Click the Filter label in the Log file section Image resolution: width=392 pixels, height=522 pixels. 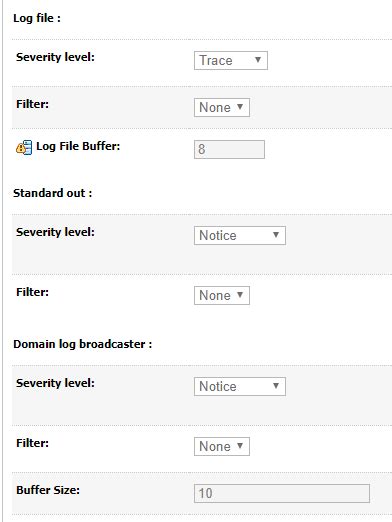[32, 104]
